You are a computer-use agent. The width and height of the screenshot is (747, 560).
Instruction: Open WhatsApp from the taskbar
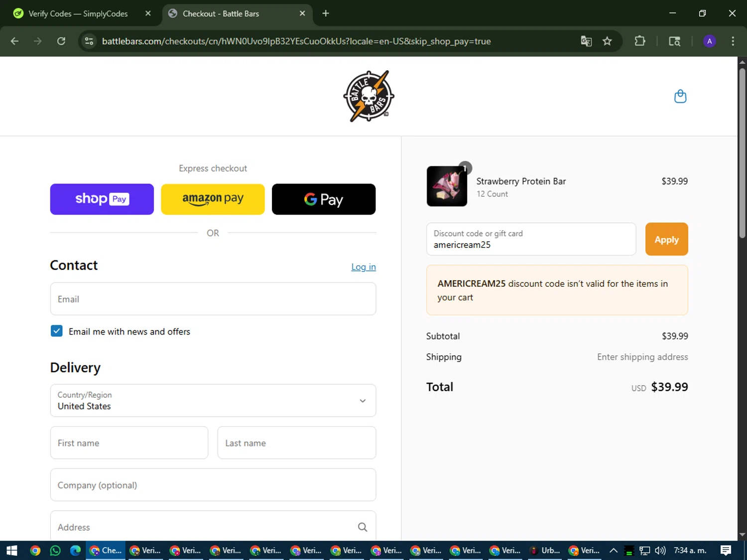point(55,551)
